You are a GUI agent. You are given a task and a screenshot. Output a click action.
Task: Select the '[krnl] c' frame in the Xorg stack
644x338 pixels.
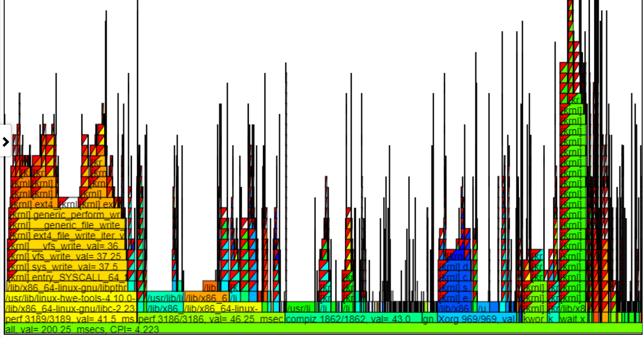coord(454,277)
